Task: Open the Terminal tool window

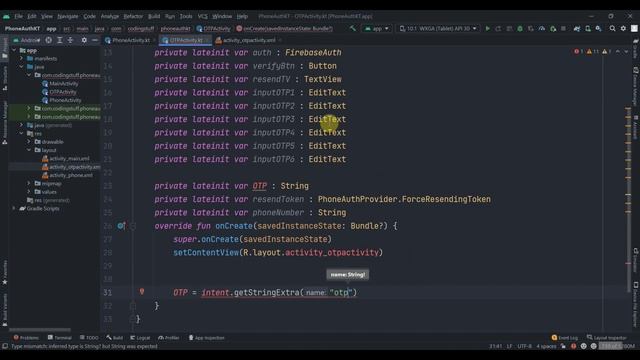Action: (60, 338)
